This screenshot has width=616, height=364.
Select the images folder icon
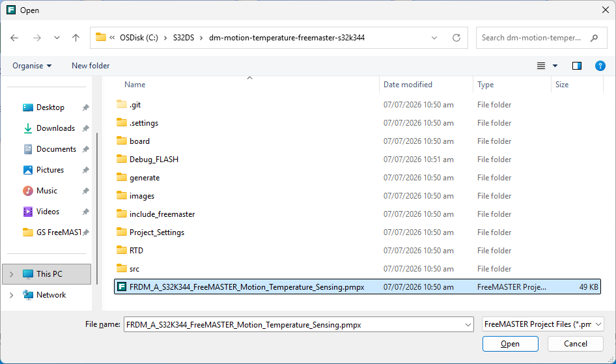(x=122, y=195)
